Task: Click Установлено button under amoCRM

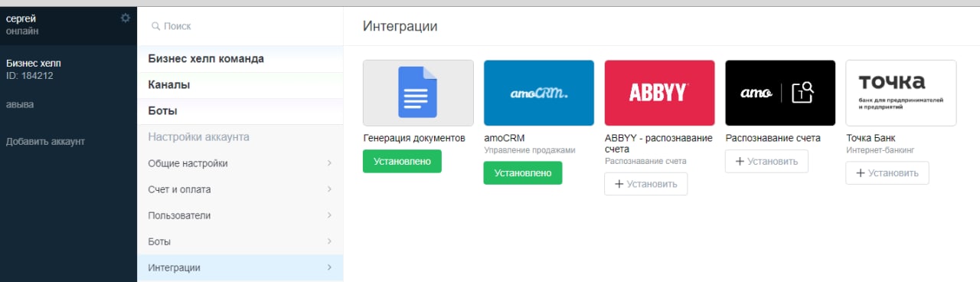Action: click(523, 173)
